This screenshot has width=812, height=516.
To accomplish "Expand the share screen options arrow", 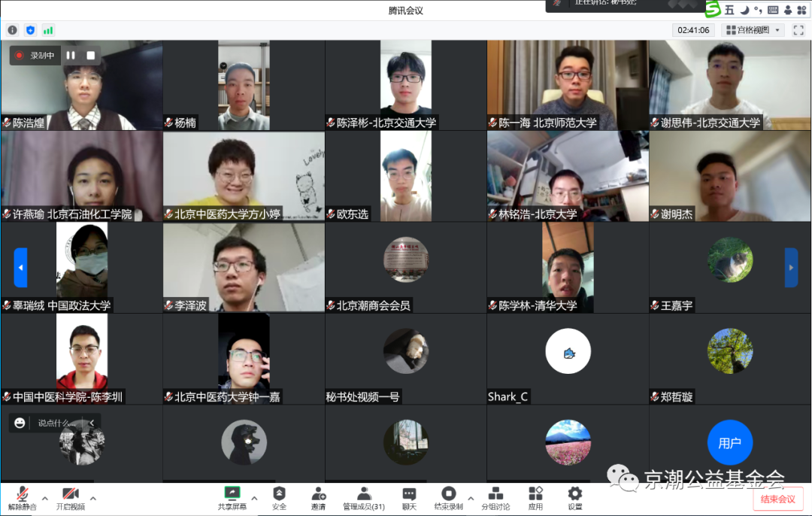I will pyautogui.click(x=254, y=498).
